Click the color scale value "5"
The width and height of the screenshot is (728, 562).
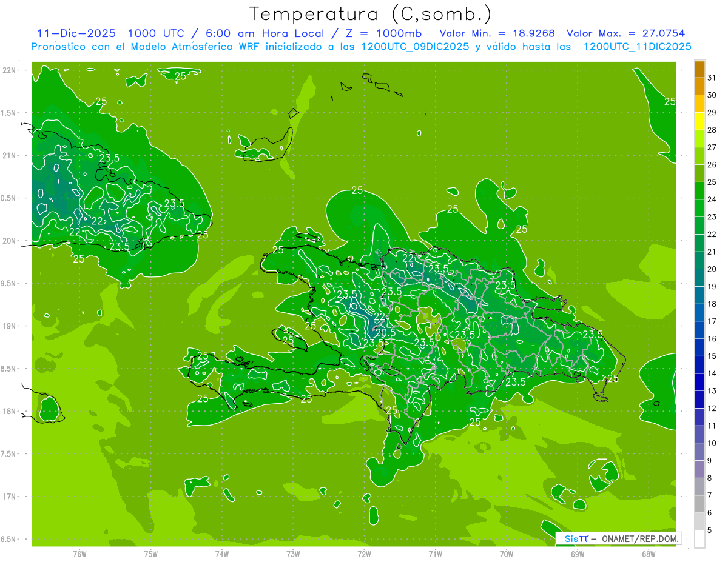coord(710,530)
